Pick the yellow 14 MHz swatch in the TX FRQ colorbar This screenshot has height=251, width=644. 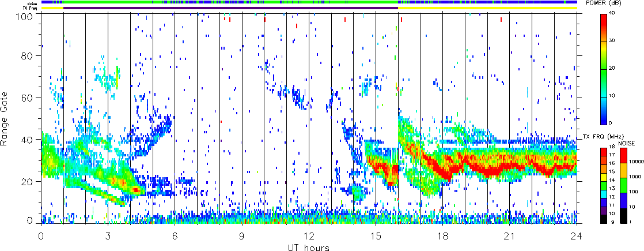point(603,177)
